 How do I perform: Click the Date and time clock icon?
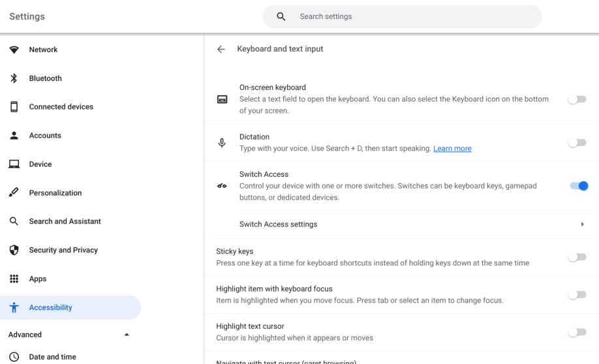[x=14, y=357]
